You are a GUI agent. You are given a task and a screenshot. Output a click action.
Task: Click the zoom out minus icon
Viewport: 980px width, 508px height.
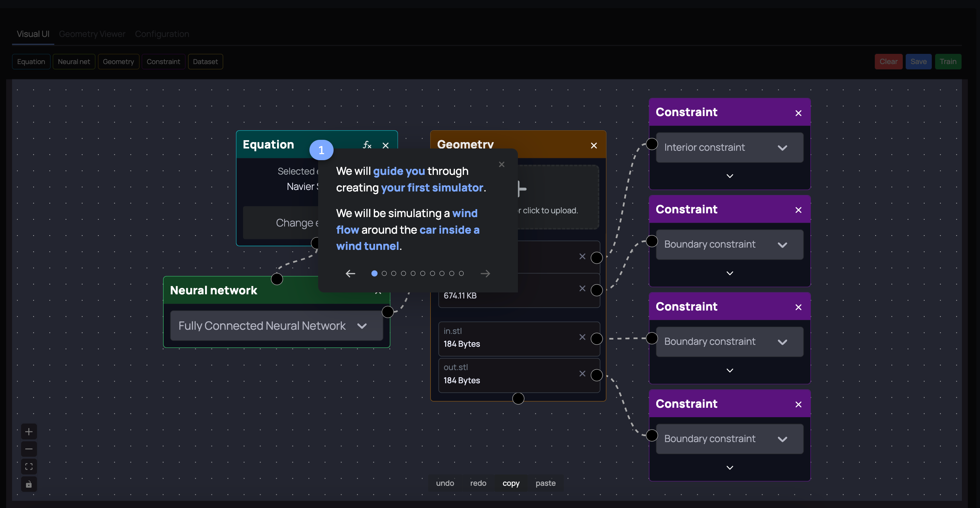(x=29, y=449)
